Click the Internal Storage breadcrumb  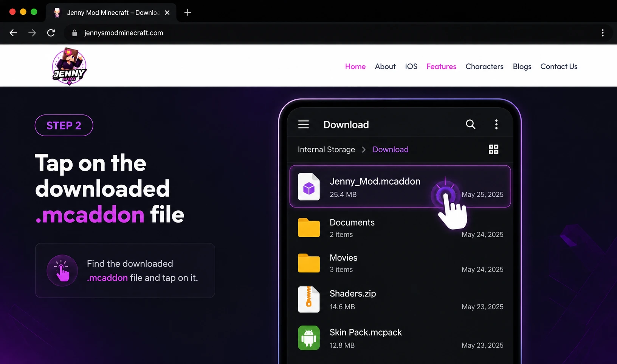(x=326, y=150)
